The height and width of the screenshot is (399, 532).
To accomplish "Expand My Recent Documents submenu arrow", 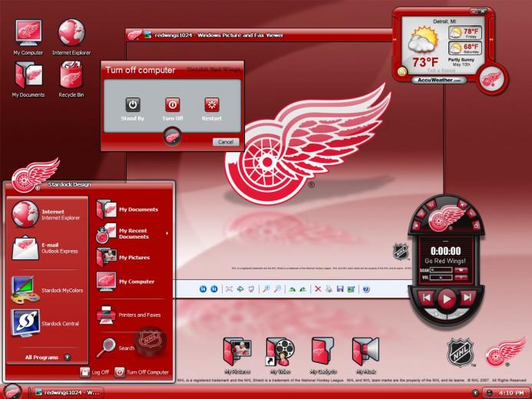I will click(x=167, y=233).
